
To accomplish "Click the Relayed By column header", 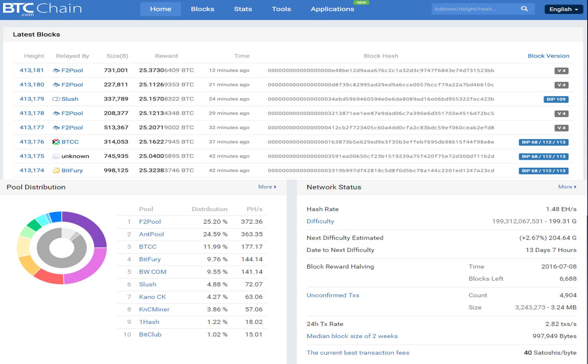I will click(x=72, y=56).
